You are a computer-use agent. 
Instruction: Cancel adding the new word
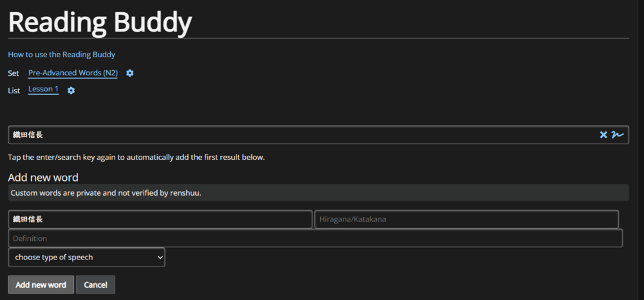point(95,285)
